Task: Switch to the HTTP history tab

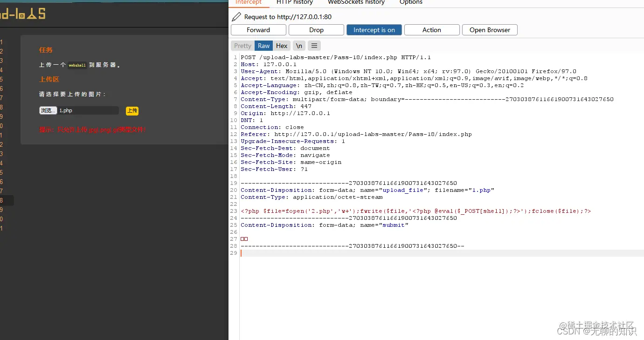Action: [x=295, y=2]
